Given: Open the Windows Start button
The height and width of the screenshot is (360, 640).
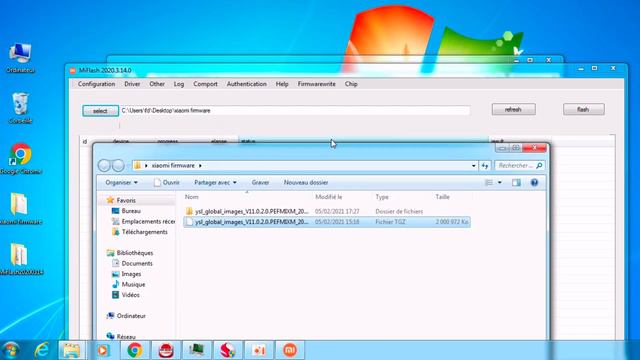Looking at the screenshot, I should [x=11, y=350].
